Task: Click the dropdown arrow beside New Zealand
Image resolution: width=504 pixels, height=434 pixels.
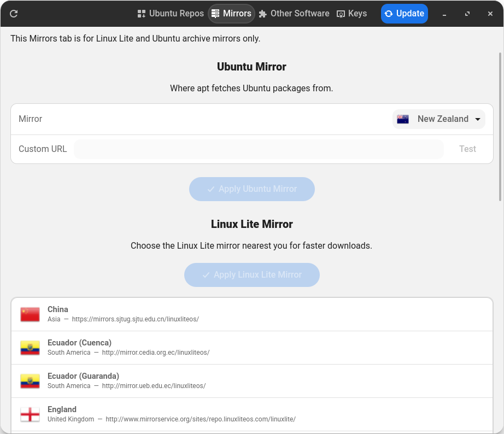Action: pos(478,119)
